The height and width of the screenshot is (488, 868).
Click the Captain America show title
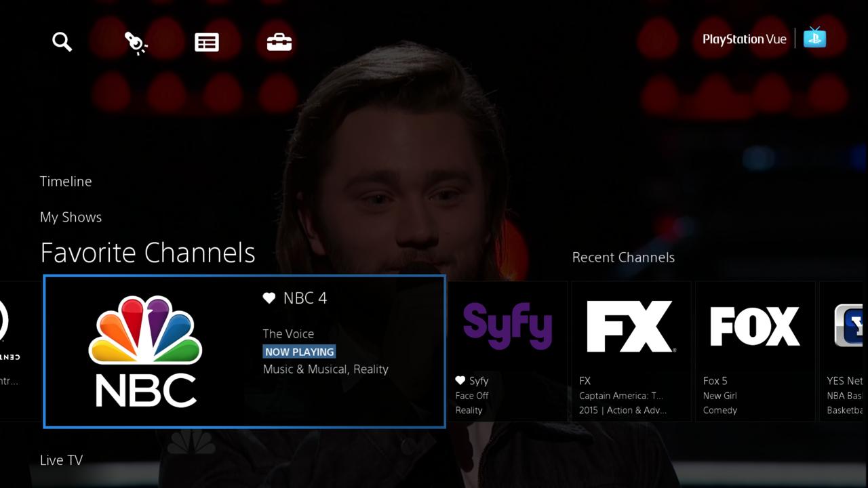621,396
